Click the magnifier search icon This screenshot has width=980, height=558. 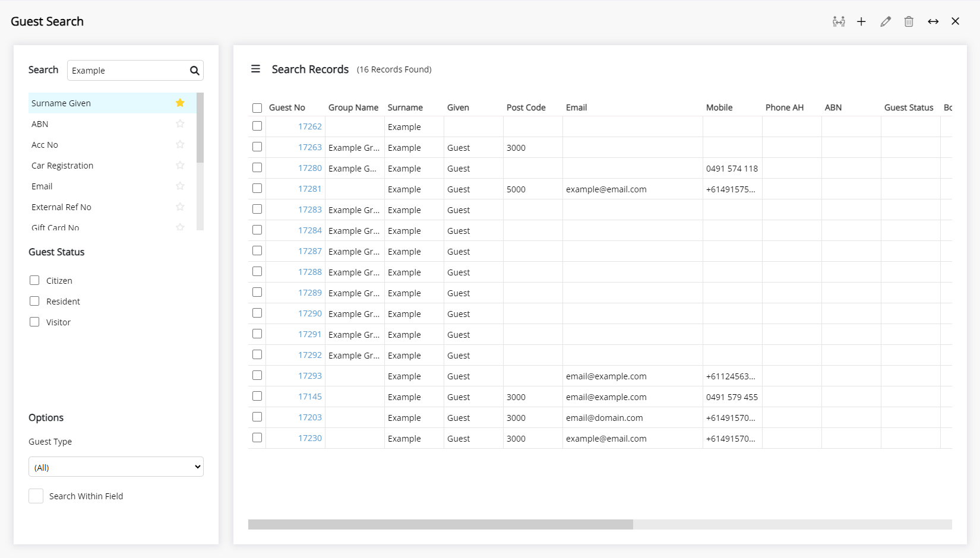(x=194, y=71)
